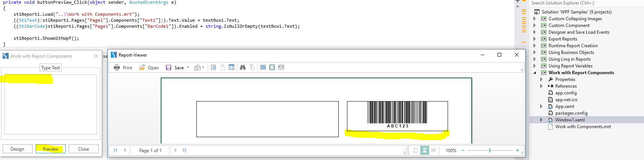644x160 pixels.
Task: Close the Work with Report Components window
Action: pos(96,56)
